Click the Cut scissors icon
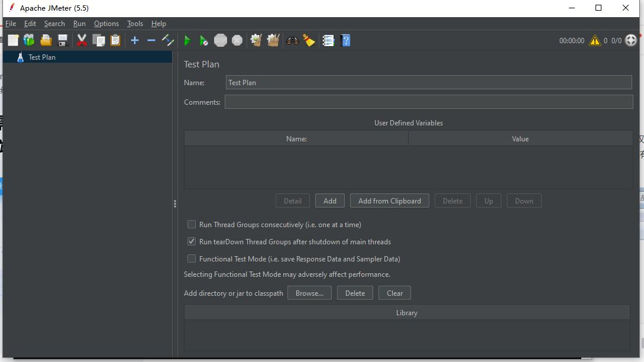 tap(82, 40)
